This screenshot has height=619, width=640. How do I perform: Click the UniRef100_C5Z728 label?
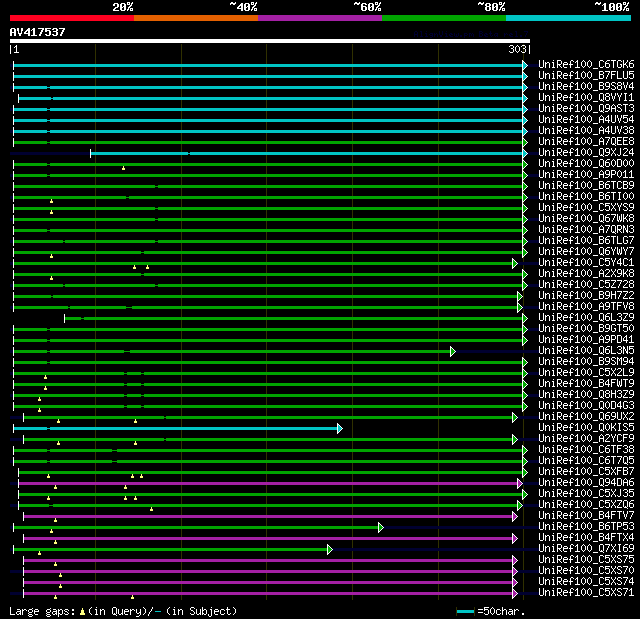tap(586, 285)
